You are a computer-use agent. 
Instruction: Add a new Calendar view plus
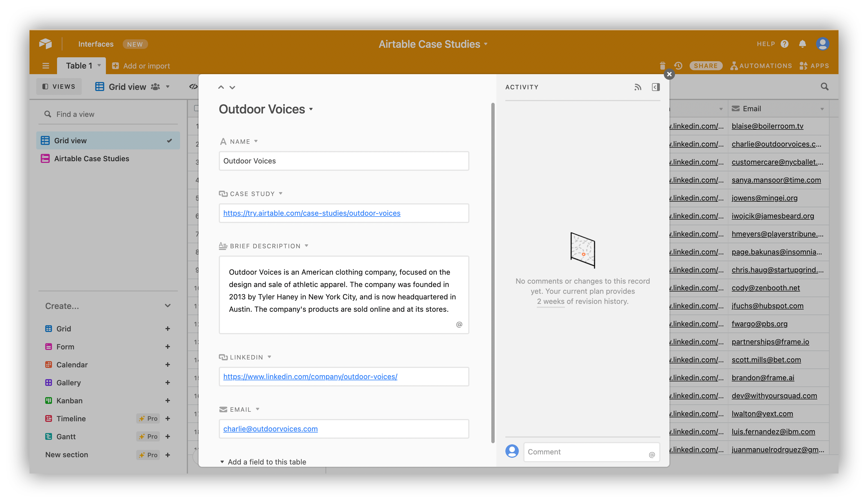[167, 364]
